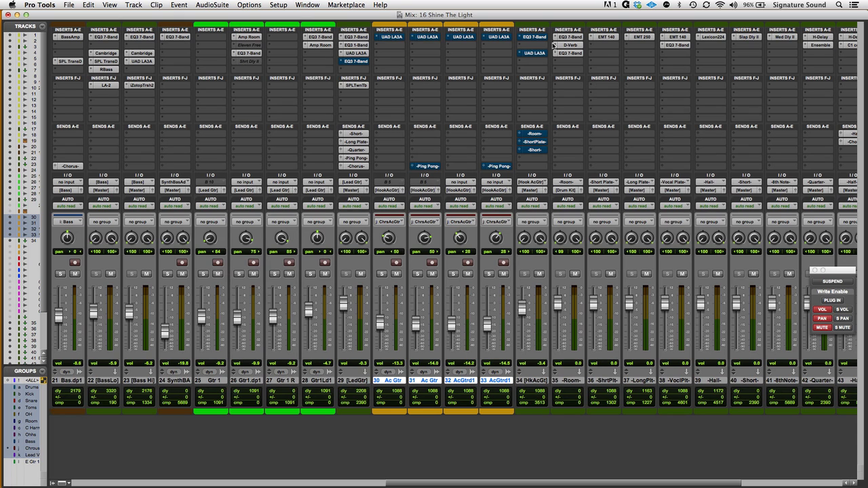Click PAN button in automation window
Viewport: 868px width, 488px height.
tap(822, 319)
